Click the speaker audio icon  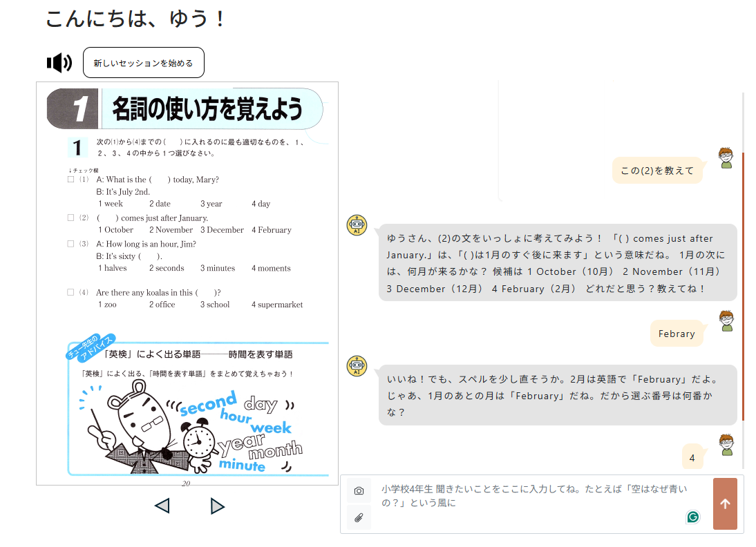[x=59, y=63]
